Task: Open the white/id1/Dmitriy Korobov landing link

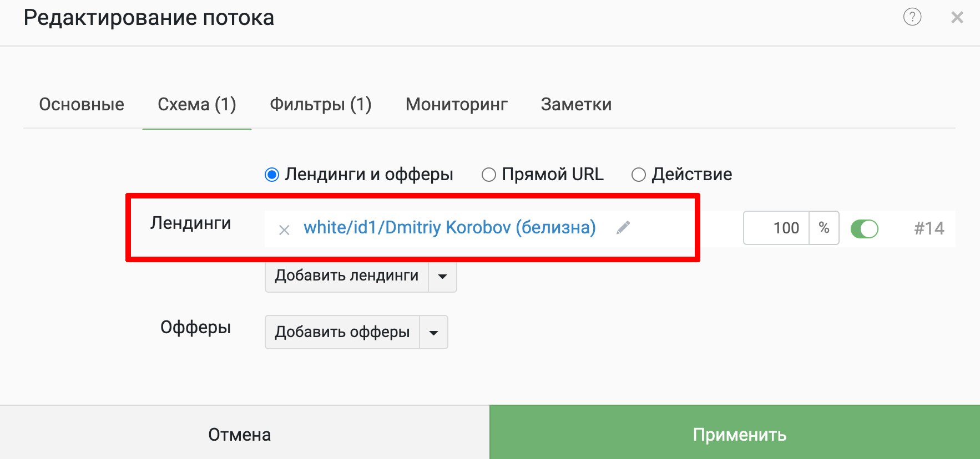Action: (449, 227)
